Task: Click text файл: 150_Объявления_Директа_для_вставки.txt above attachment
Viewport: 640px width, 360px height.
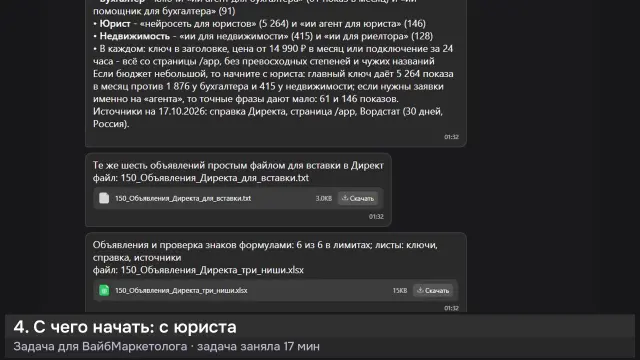Action: click(200, 178)
